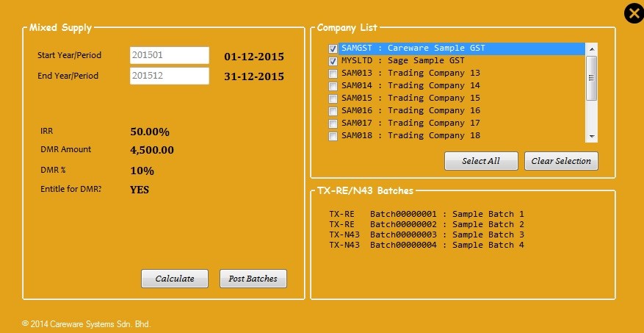Select the SAM016 Trading Company 16 checkbox
Viewport: 644px width, 333px height.
click(x=333, y=111)
